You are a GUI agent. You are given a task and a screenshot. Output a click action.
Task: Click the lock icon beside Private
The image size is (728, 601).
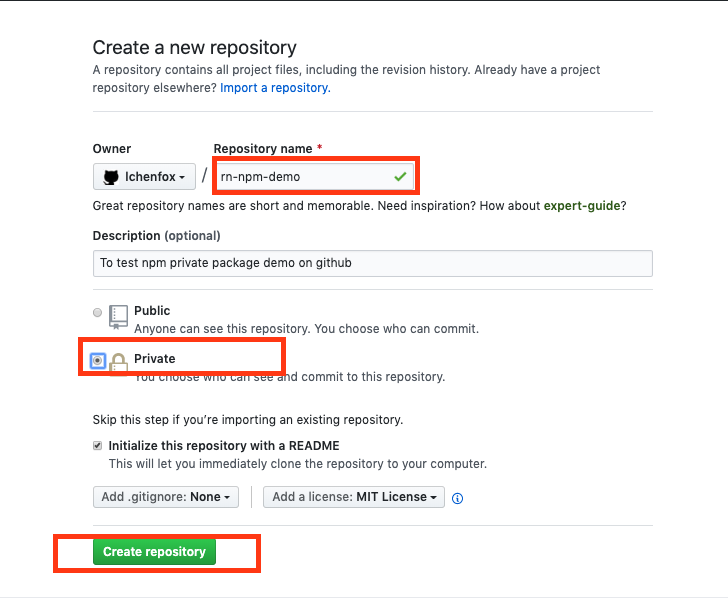(x=119, y=363)
